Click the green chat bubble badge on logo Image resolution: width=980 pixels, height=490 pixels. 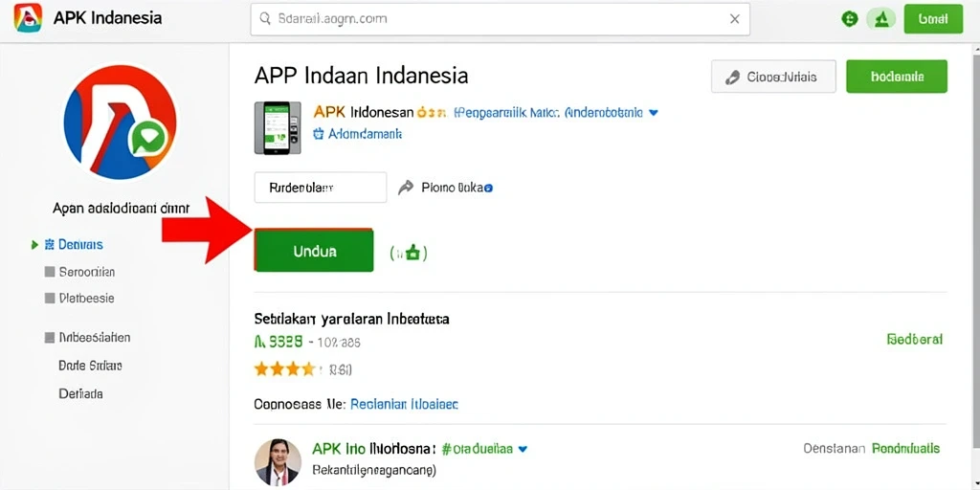coord(148,139)
